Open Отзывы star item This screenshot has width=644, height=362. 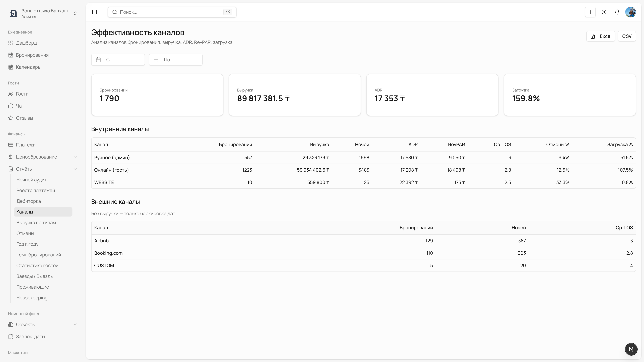[x=24, y=118]
